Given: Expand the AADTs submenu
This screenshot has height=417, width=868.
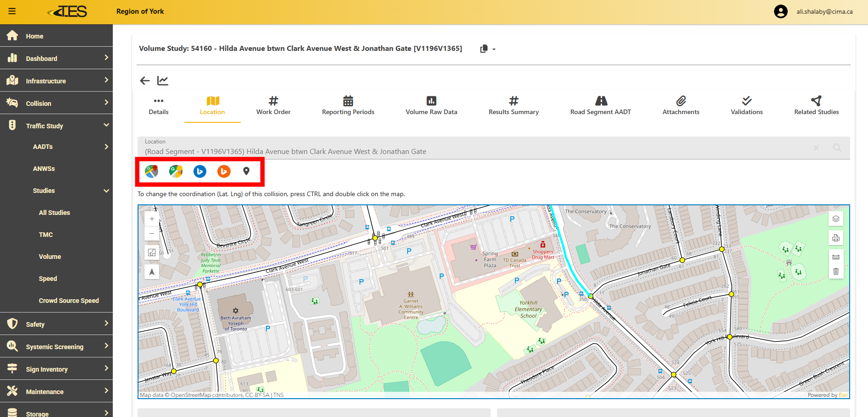Looking at the screenshot, I should click(106, 147).
